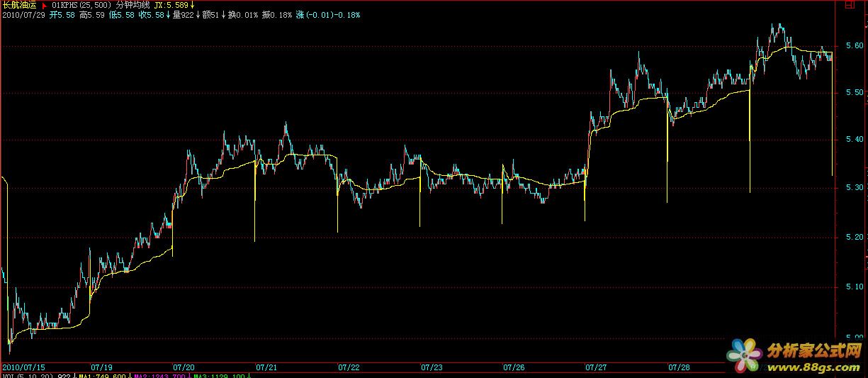Click the 88gs.com flower logo
The height and width of the screenshot is (378, 868).
coord(743,354)
